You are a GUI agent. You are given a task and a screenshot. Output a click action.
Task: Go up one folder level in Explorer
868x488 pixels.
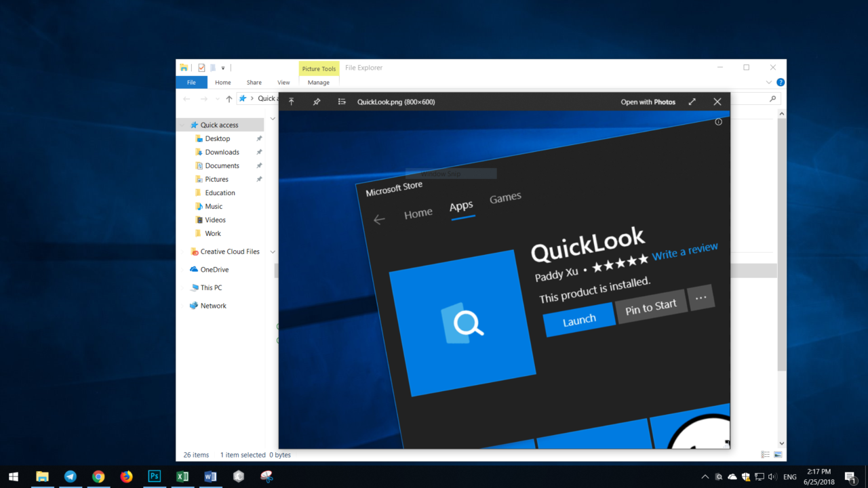229,99
